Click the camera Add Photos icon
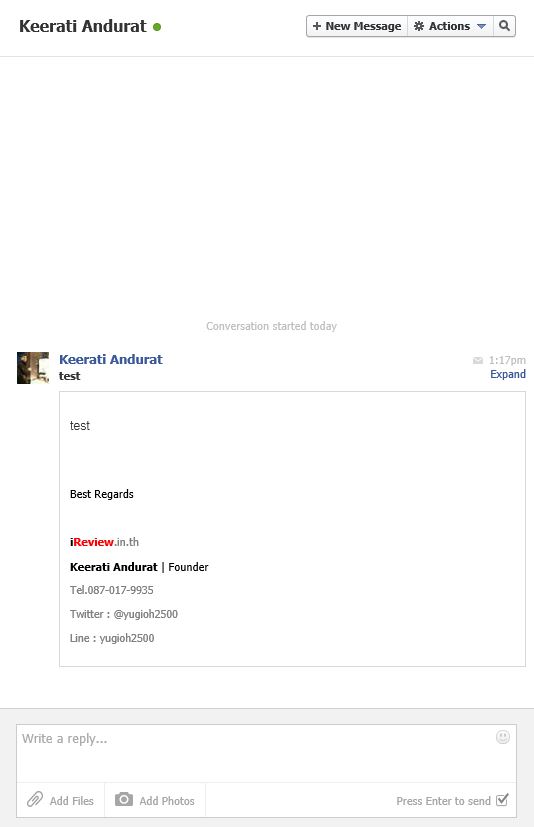Screen dimensions: 534x827 point(124,799)
